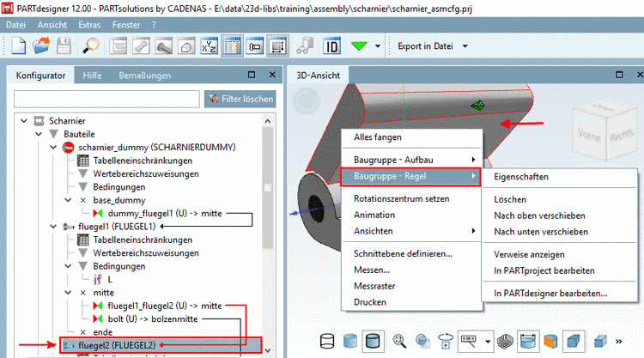
Task: Open project with the folder icon
Action: pyautogui.click(x=41, y=46)
